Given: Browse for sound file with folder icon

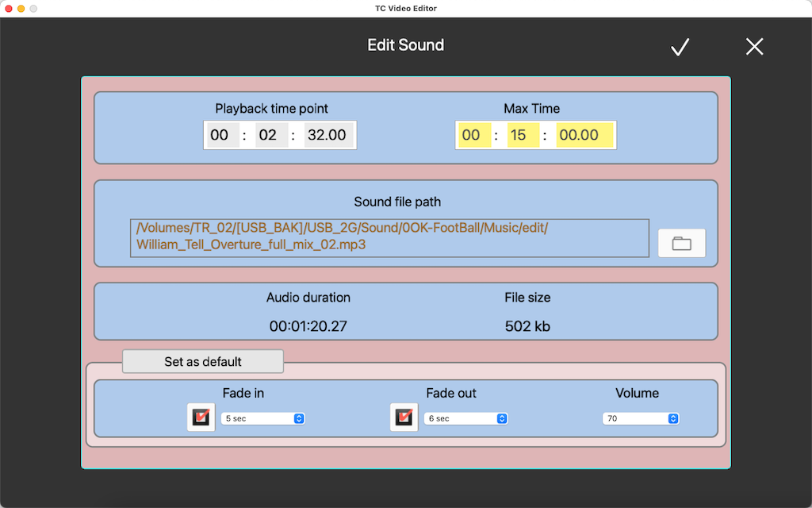Looking at the screenshot, I should pyautogui.click(x=681, y=243).
